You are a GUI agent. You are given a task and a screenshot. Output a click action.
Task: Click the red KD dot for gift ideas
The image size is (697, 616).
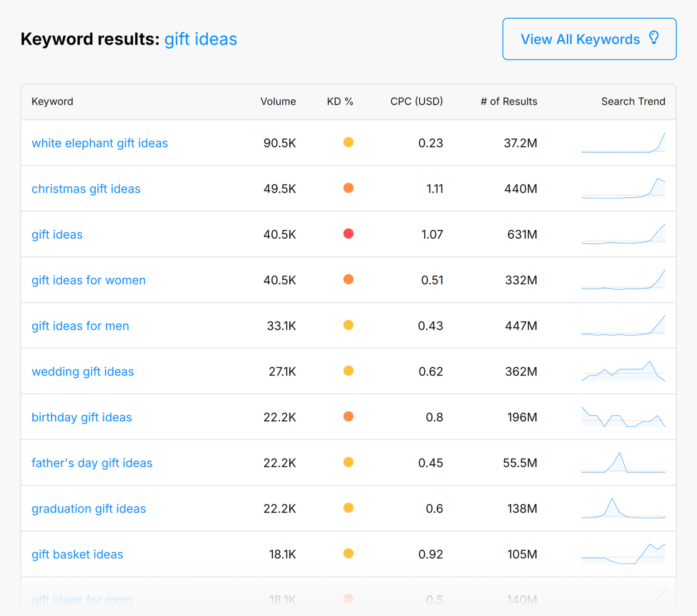coord(348,234)
